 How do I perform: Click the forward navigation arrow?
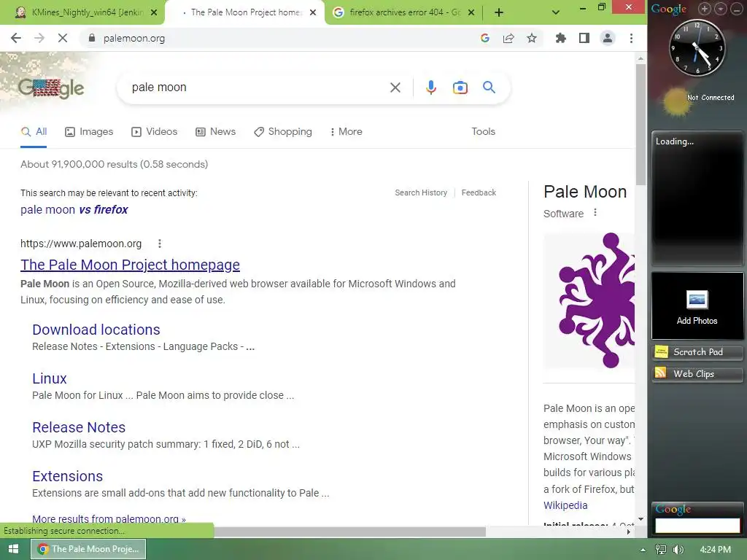(x=39, y=38)
